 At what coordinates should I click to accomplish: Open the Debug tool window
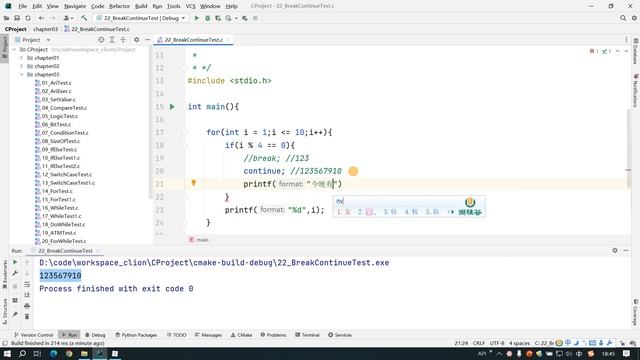(x=95, y=335)
